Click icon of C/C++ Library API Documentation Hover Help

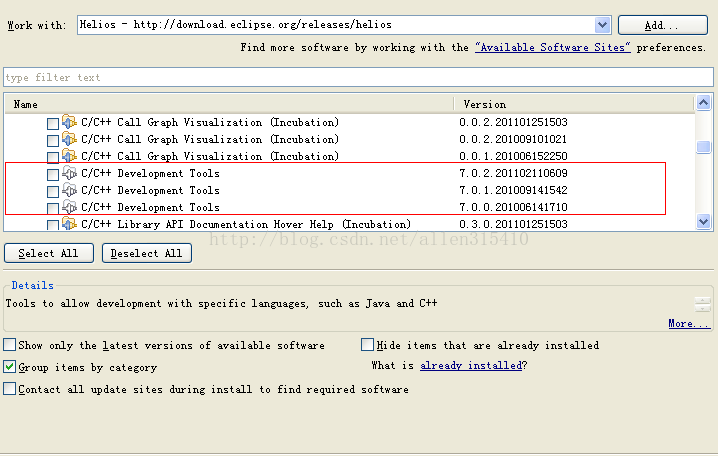[69, 224]
